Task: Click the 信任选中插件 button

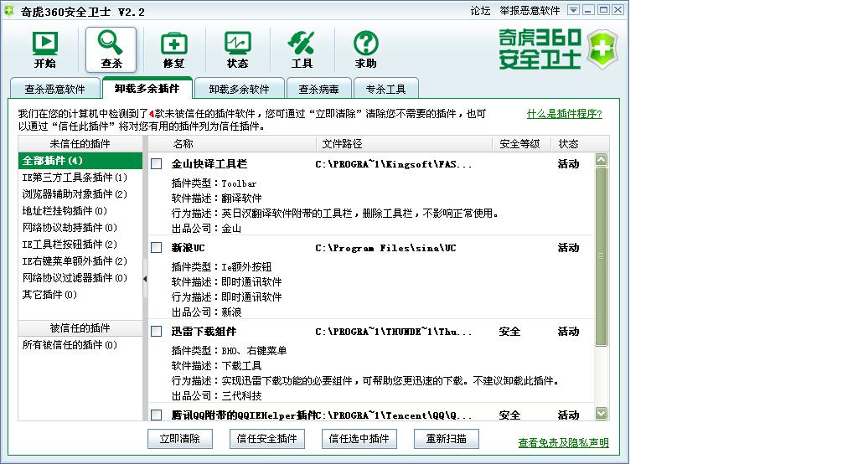Action: tap(359, 439)
